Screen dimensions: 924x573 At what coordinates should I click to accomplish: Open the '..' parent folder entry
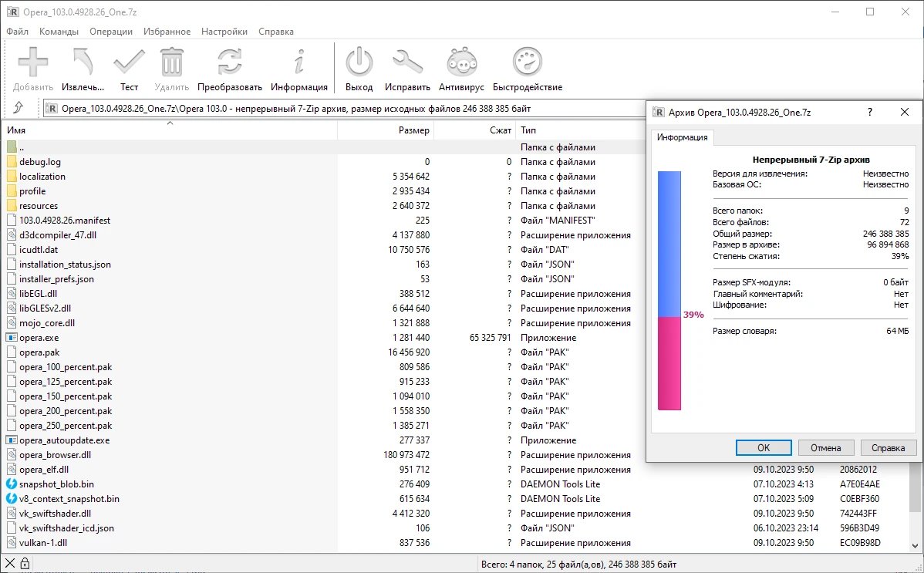[x=23, y=147]
